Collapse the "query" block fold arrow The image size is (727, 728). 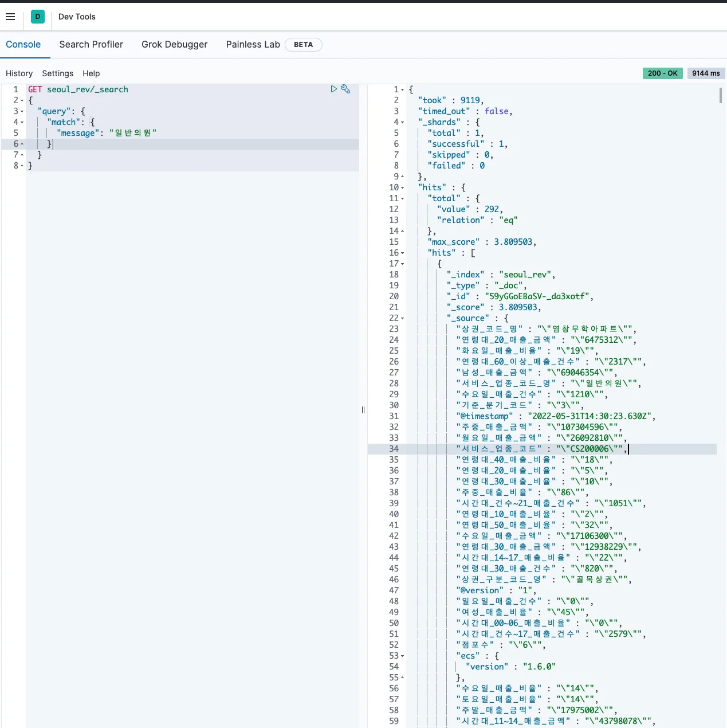tap(22, 111)
